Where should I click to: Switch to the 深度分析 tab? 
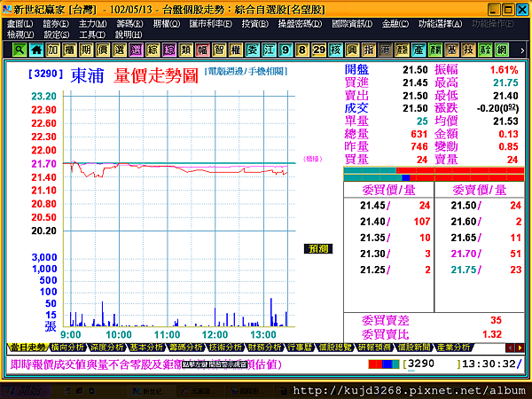[x=107, y=348]
